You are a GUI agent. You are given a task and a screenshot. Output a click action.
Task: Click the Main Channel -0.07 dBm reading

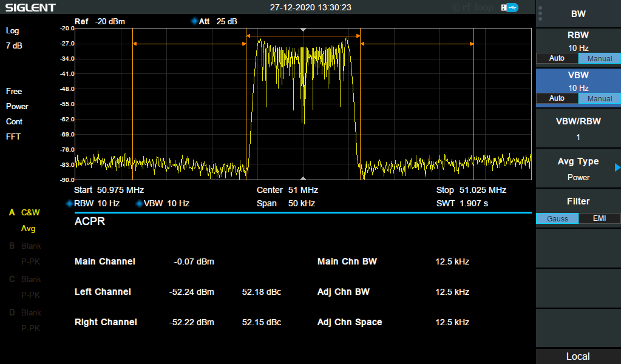click(194, 261)
